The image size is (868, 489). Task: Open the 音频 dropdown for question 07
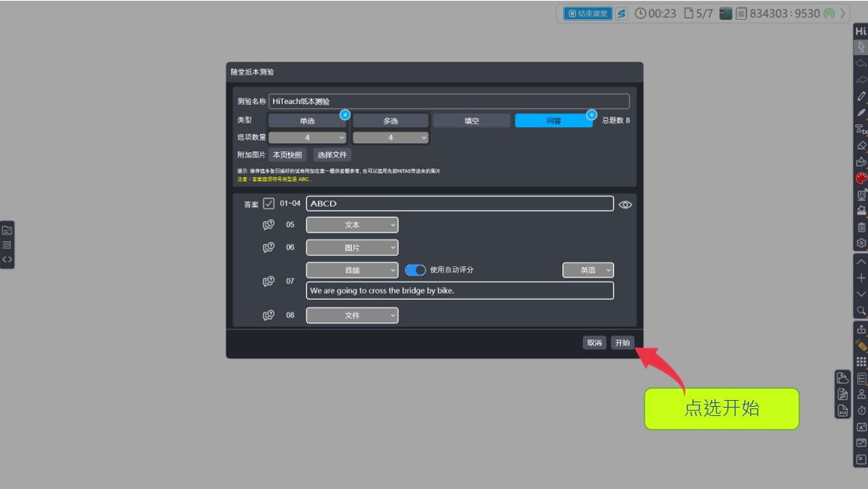coord(352,270)
